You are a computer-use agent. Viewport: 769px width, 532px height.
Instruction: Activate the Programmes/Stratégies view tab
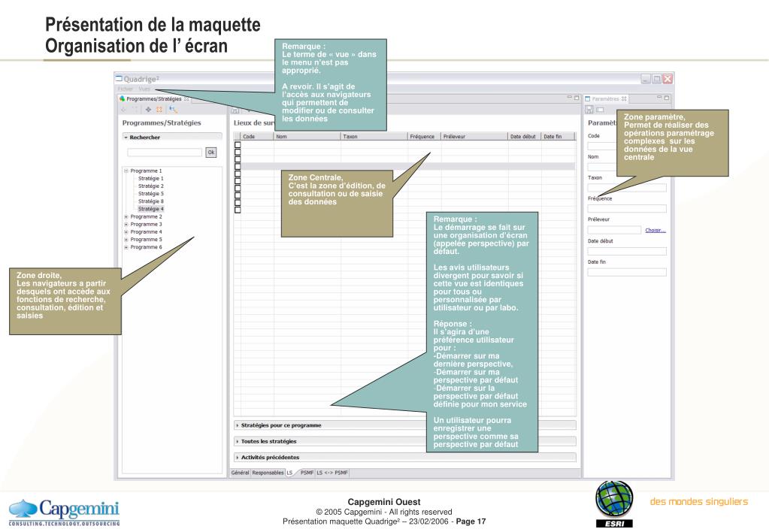pos(154,98)
